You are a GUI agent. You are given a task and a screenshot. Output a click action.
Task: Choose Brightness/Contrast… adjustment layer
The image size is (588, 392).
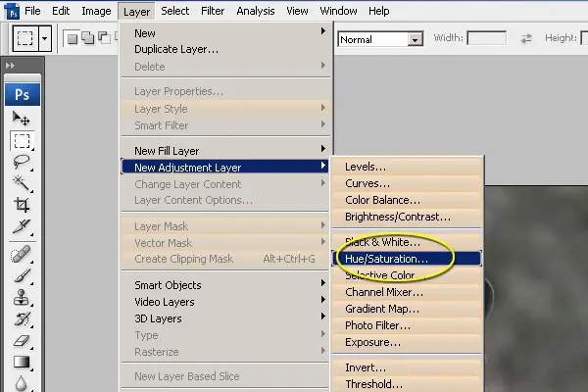coord(407,217)
